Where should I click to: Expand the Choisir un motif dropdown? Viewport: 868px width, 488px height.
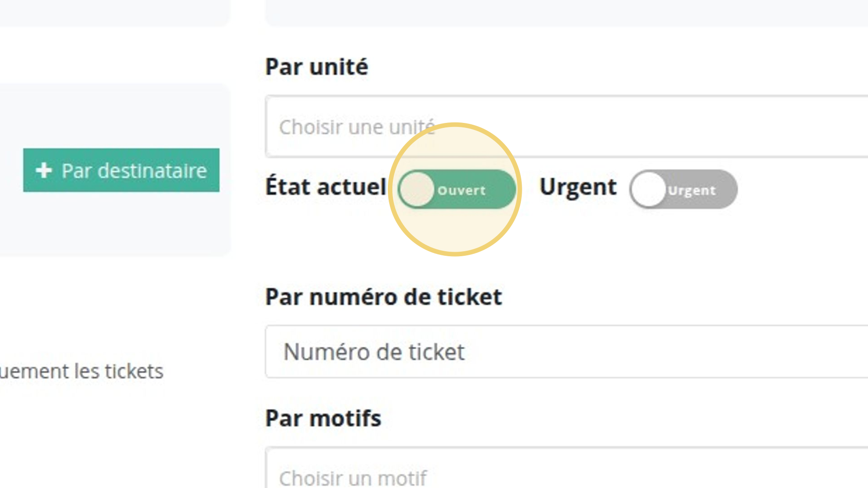point(566,468)
